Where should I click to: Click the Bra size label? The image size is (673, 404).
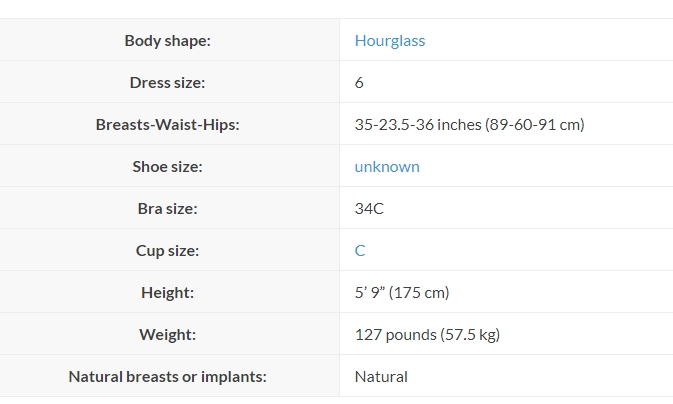click(167, 209)
